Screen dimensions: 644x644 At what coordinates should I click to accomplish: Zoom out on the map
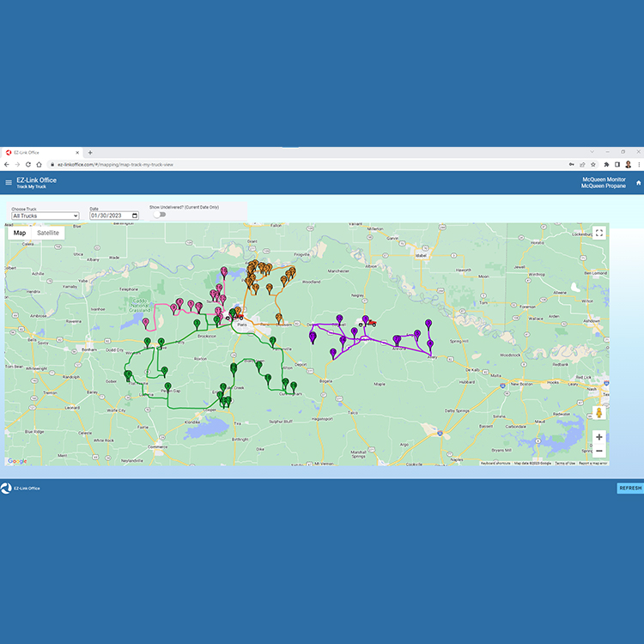pos(598,451)
